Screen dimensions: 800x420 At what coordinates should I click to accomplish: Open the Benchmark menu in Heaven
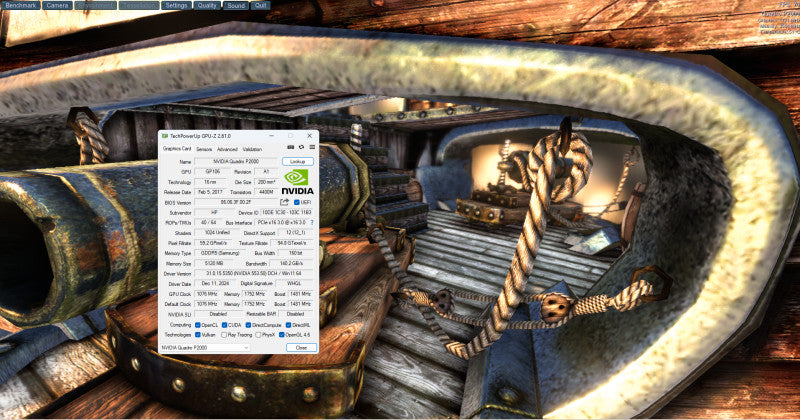click(20, 5)
